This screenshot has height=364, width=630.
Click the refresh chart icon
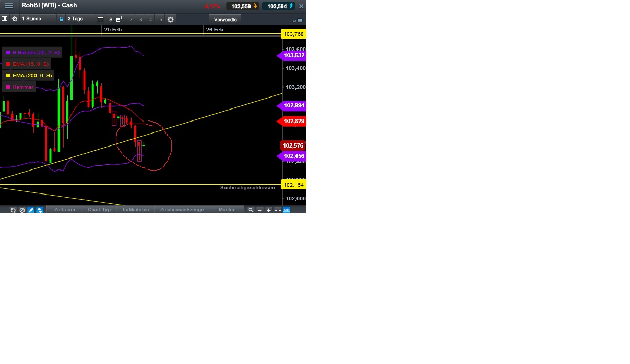pos(13,210)
